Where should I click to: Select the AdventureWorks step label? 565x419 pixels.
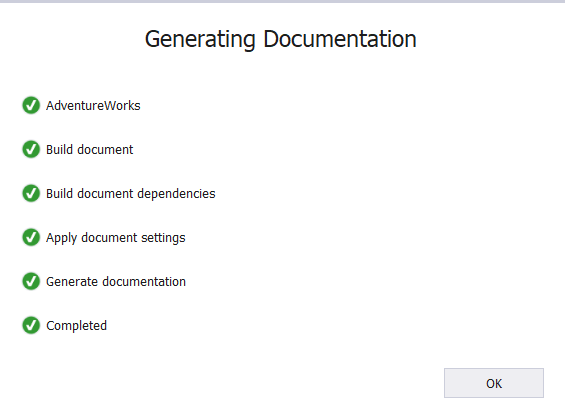(x=93, y=106)
